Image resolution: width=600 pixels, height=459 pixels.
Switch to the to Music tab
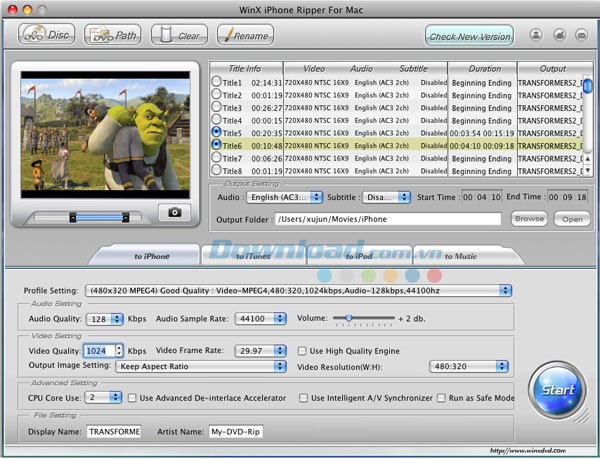[460, 256]
